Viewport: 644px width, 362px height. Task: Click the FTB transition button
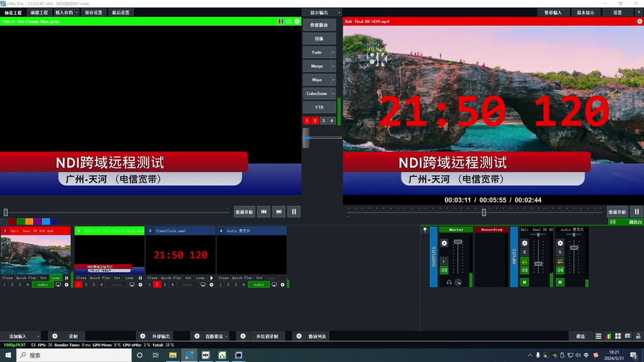tap(318, 107)
